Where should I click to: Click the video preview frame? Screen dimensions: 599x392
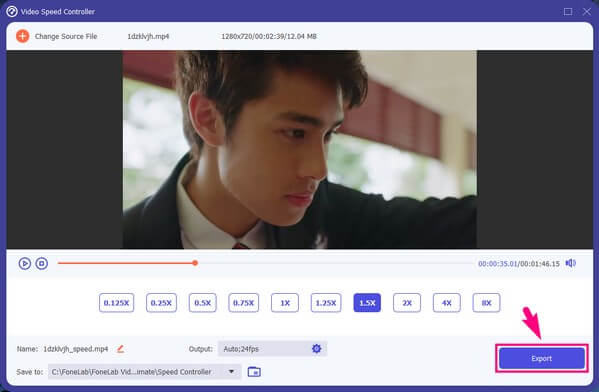click(x=300, y=150)
